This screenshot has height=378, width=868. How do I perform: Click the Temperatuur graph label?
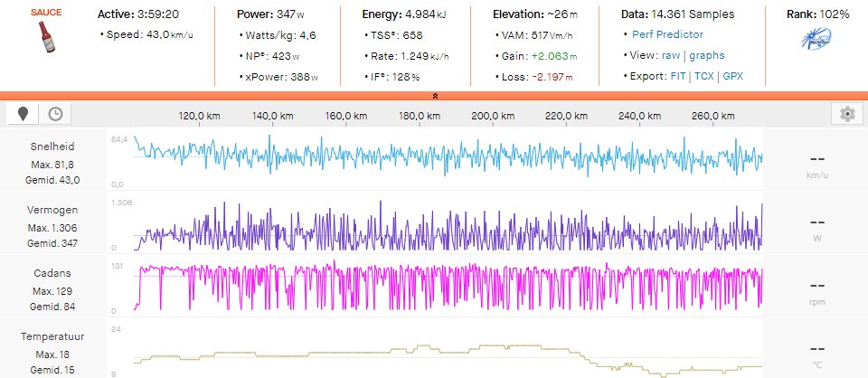tap(52, 335)
